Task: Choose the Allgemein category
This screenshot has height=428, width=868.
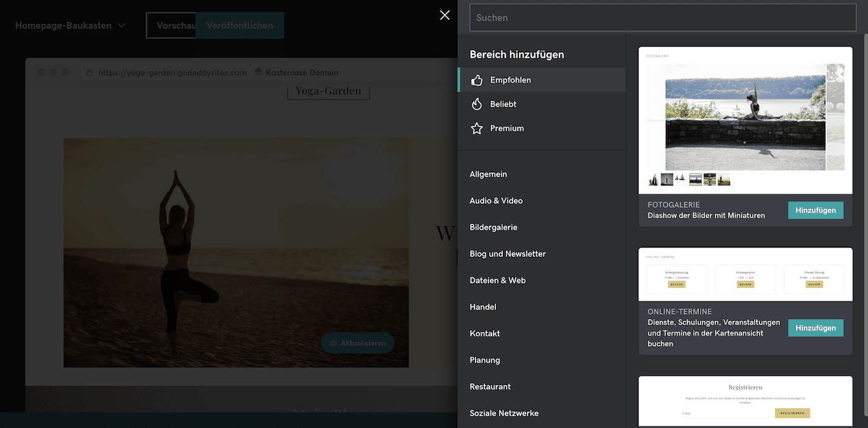Action: point(488,174)
